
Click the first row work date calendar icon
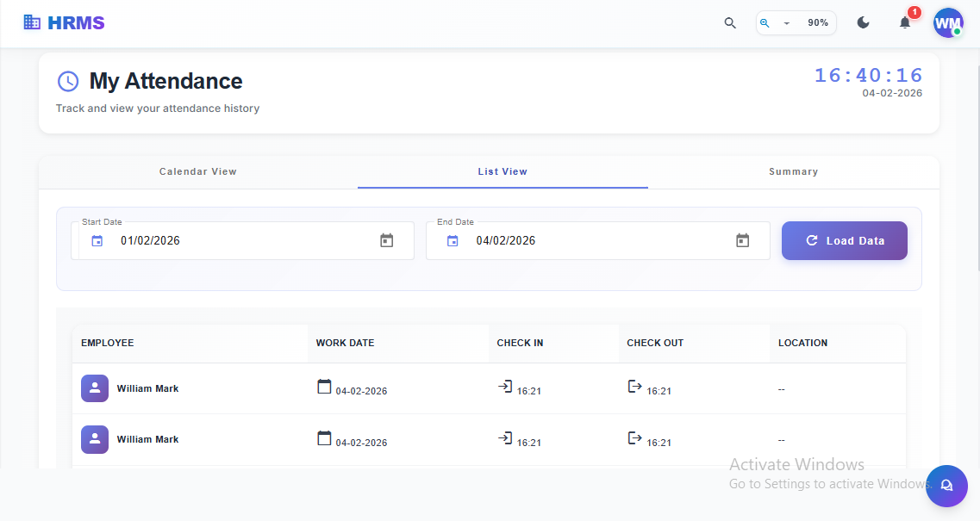pos(324,387)
